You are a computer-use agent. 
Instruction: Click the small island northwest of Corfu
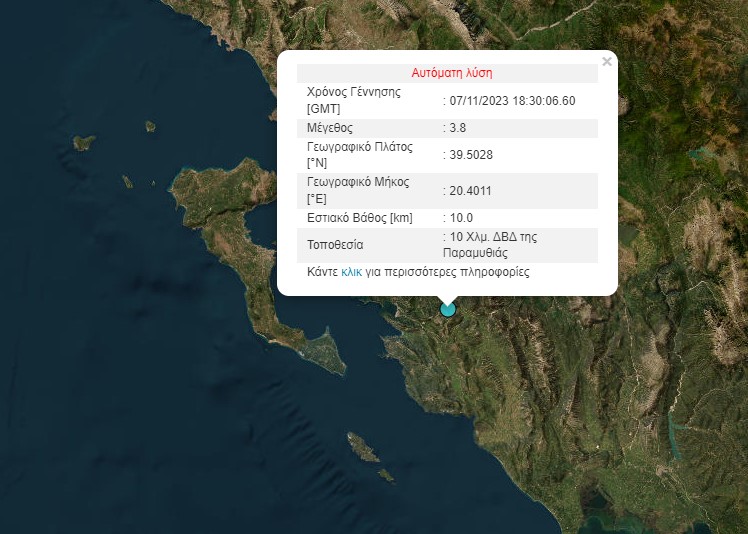point(84,143)
